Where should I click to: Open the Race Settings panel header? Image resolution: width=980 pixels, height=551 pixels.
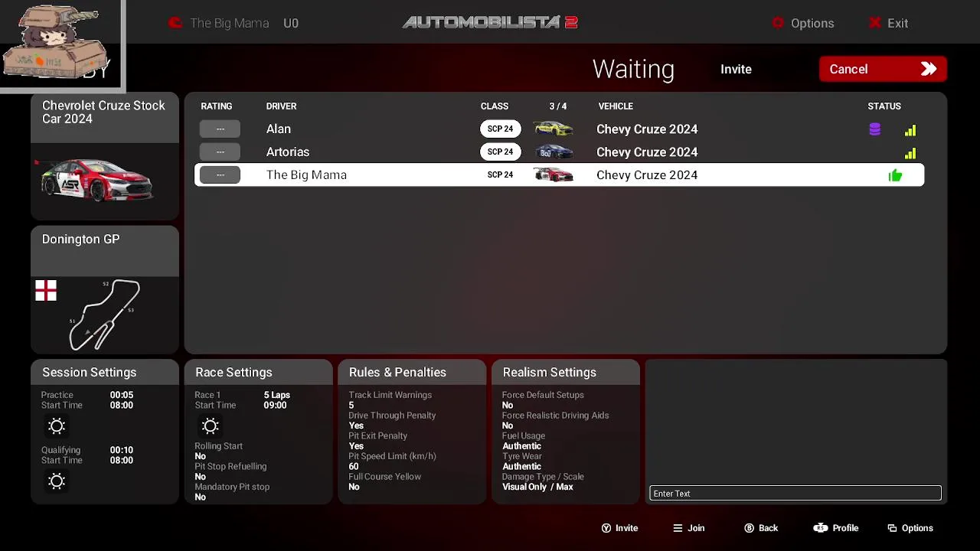pos(258,372)
